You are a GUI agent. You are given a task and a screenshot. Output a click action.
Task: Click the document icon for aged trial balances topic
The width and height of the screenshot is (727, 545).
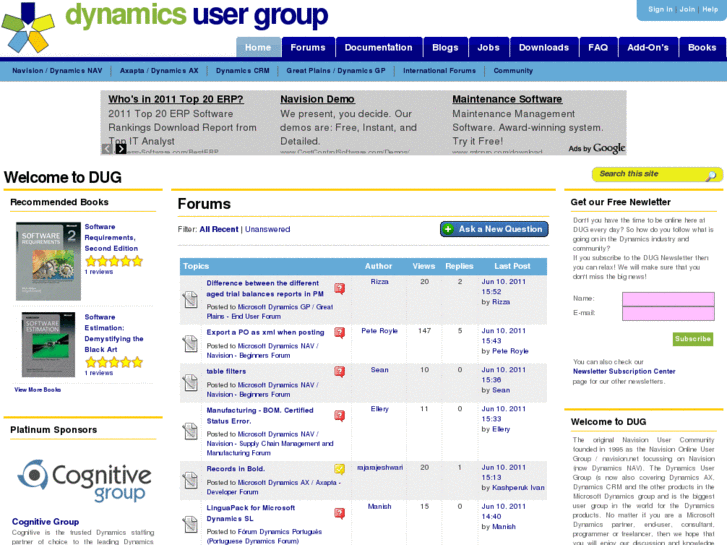point(191,299)
